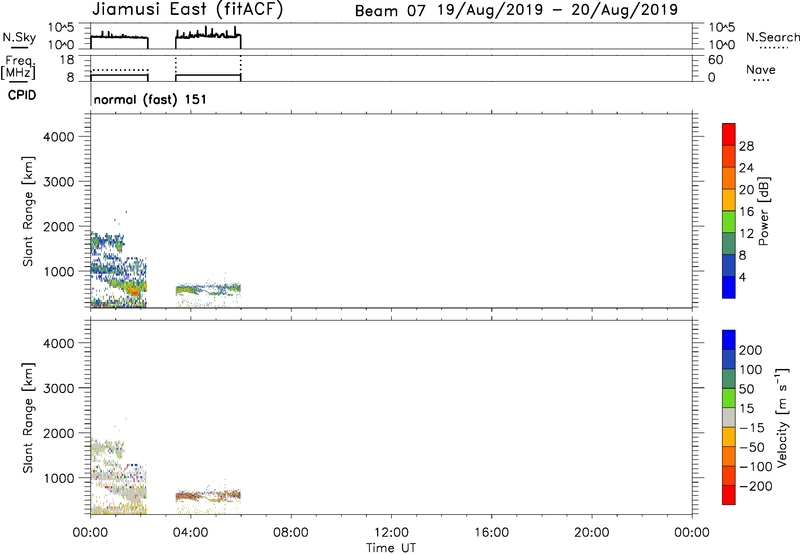Click the 28 label on the power colorbar

tap(746, 146)
